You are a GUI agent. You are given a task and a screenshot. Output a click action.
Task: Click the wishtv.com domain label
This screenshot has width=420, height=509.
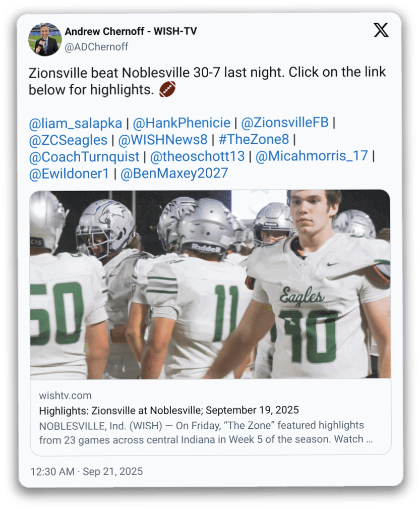(65, 395)
